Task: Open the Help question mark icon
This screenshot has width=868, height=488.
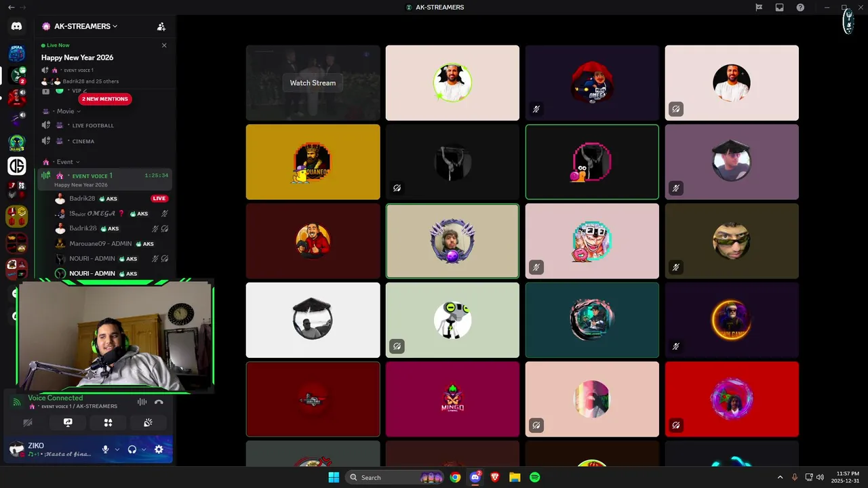Action: coord(800,7)
